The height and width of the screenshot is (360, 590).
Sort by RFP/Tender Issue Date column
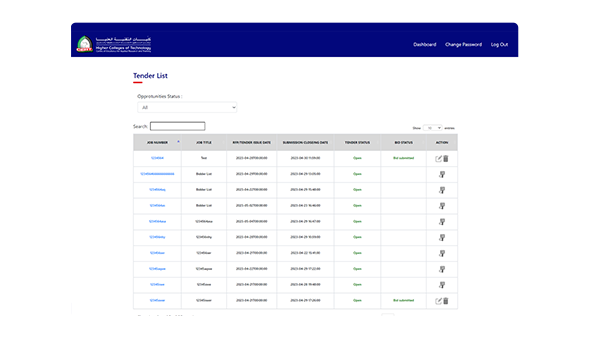pos(251,143)
